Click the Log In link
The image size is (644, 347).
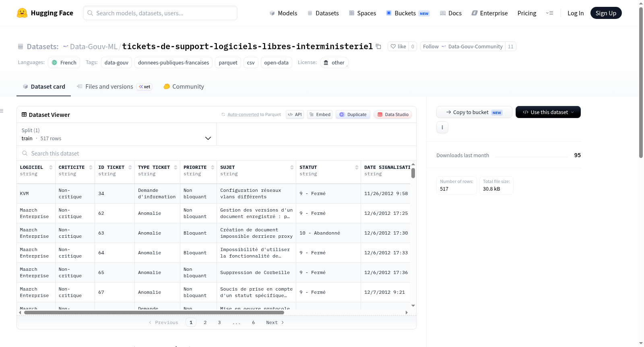576,13
